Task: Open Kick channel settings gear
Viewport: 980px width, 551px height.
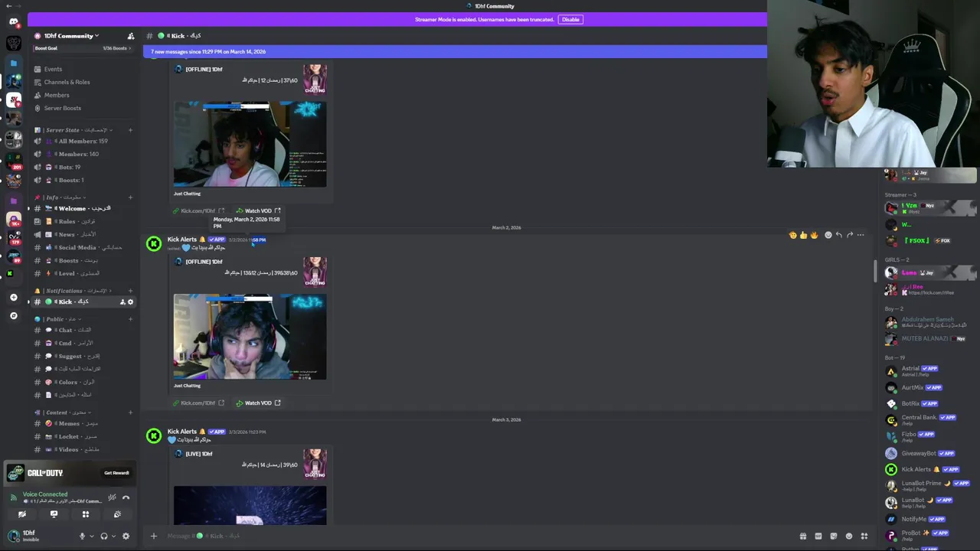Action: (130, 302)
